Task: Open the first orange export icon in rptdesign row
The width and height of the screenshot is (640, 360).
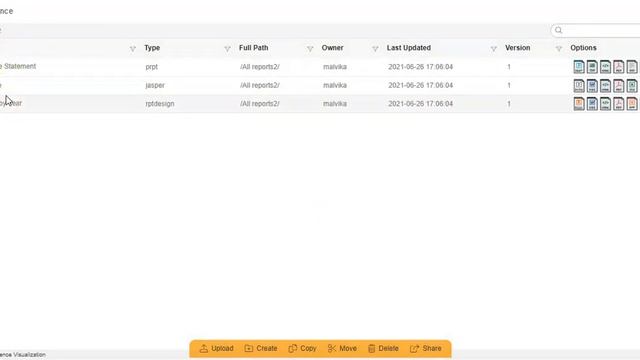Action: click(x=579, y=104)
